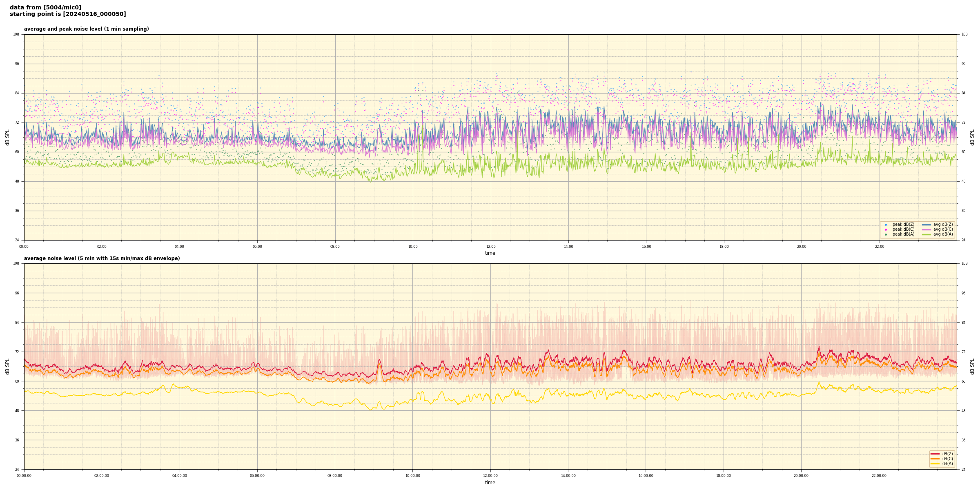Click the peak dB(Z) legend marker
Image resolution: width=980 pixels, height=490 pixels.
coord(886,225)
